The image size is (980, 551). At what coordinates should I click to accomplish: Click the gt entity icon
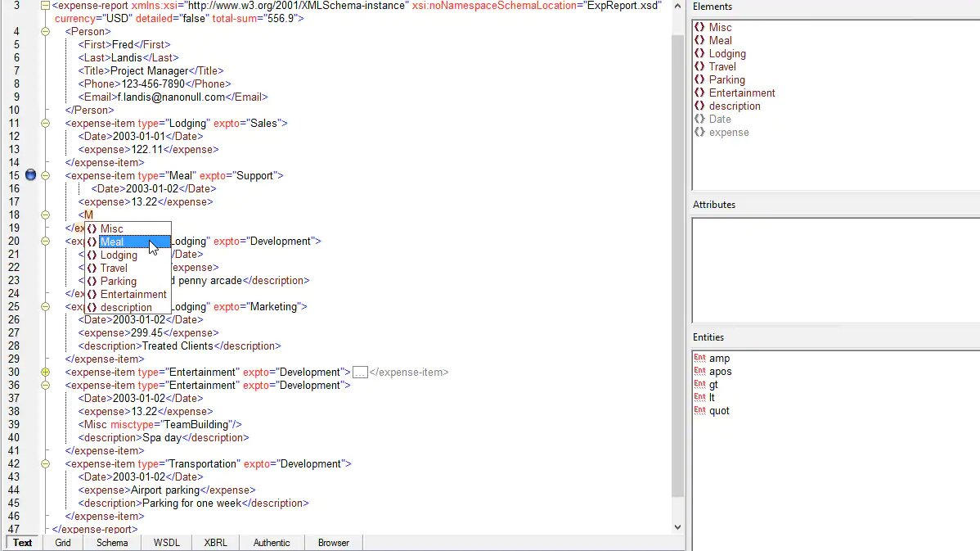[699, 384]
